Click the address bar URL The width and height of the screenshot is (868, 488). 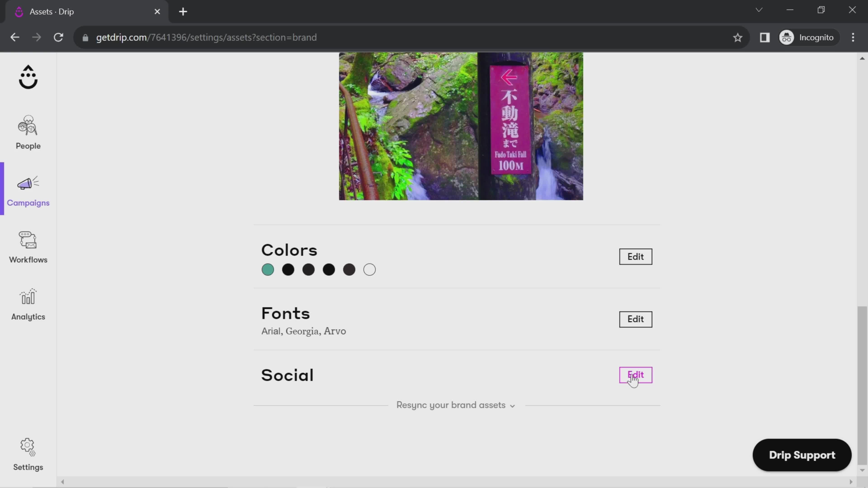[206, 37]
